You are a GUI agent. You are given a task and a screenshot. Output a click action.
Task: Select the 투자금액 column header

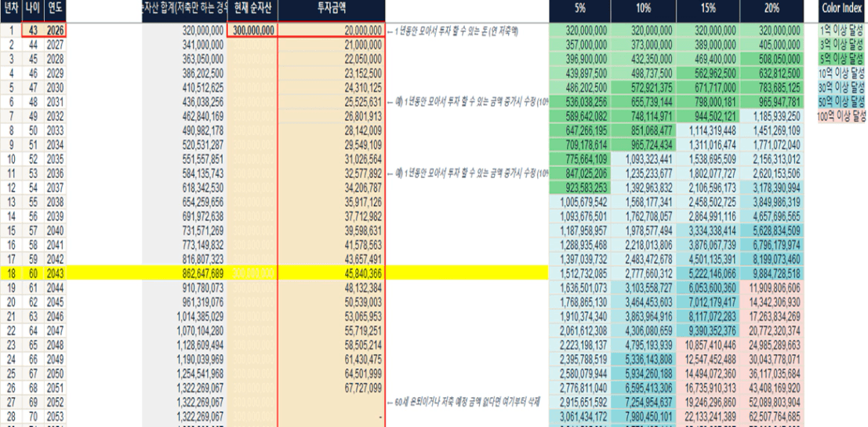(x=331, y=9)
